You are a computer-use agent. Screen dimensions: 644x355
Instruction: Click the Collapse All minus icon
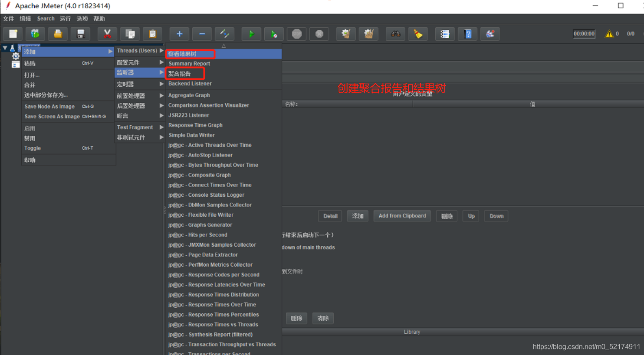202,34
